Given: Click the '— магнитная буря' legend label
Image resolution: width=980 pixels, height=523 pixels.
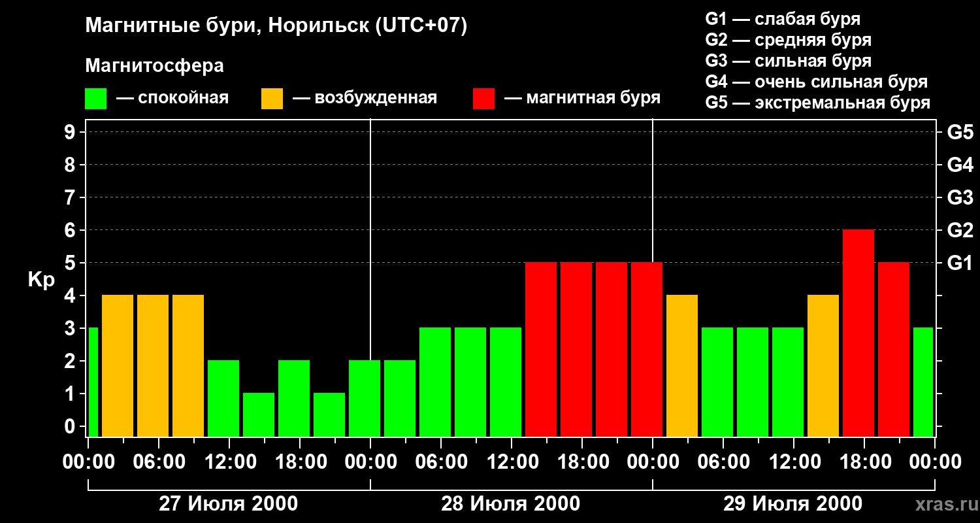Looking at the screenshot, I should pos(582,99).
